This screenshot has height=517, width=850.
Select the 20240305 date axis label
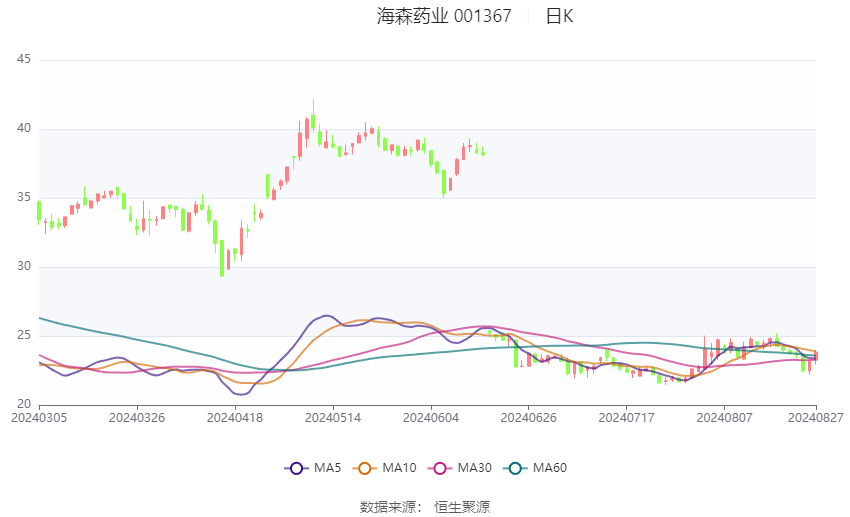(39, 417)
